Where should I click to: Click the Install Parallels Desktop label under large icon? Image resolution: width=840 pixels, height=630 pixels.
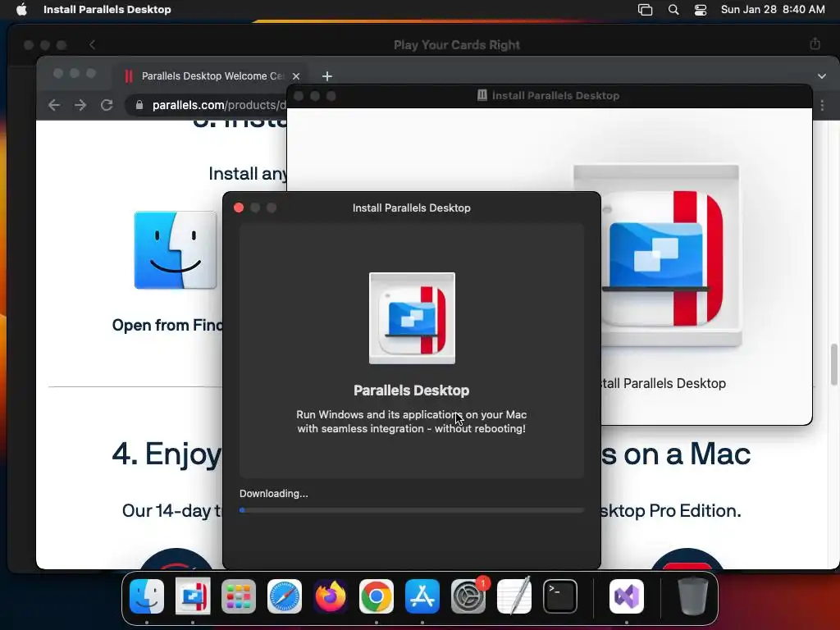[x=663, y=383]
